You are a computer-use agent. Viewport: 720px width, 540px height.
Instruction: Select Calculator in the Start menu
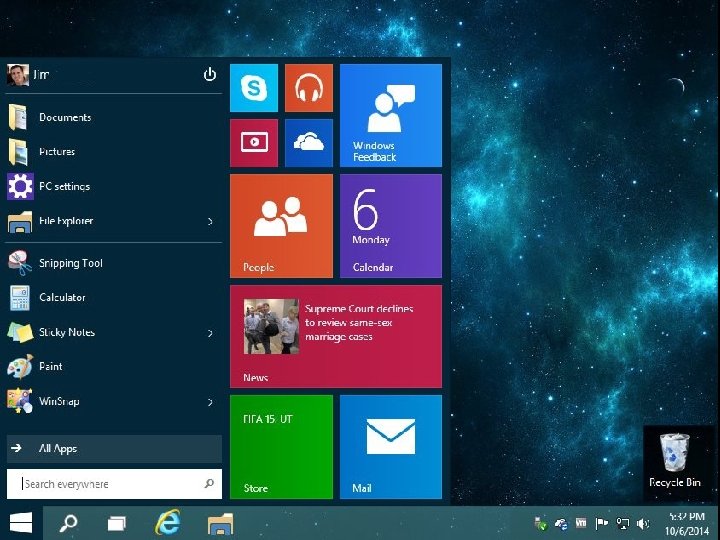tap(62, 298)
